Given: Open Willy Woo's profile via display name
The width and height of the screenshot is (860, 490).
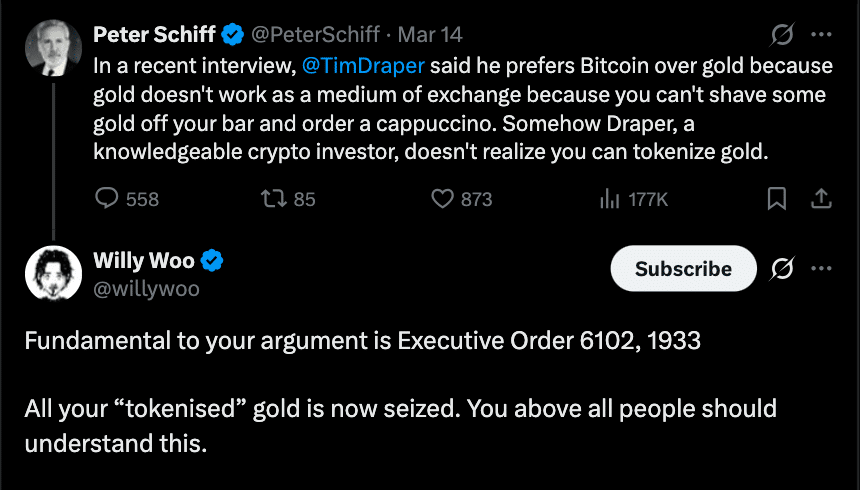Looking at the screenshot, I should point(144,261).
